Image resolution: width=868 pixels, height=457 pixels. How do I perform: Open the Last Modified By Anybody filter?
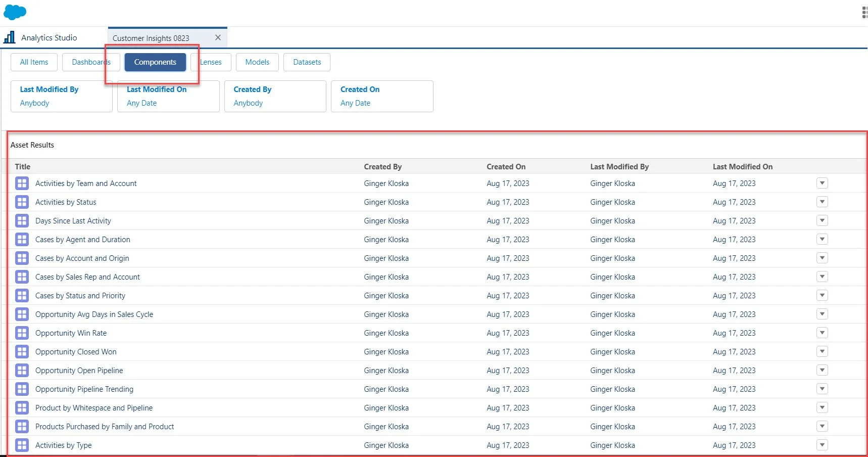[61, 96]
